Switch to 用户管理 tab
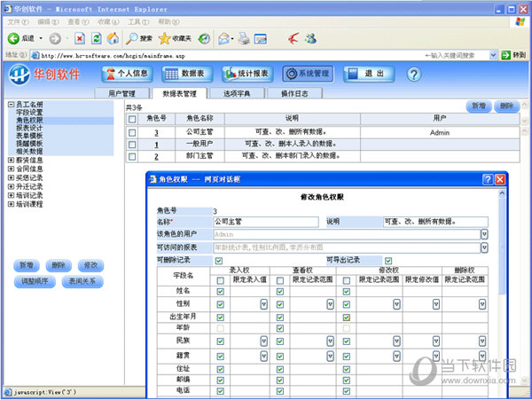 tap(122, 93)
